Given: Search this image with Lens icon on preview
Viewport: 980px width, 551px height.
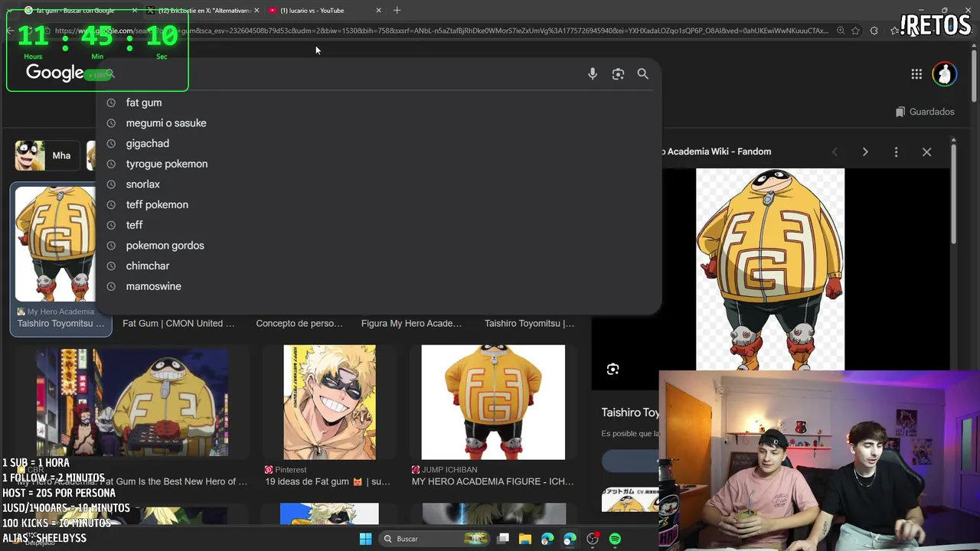Looking at the screenshot, I should click(612, 370).
